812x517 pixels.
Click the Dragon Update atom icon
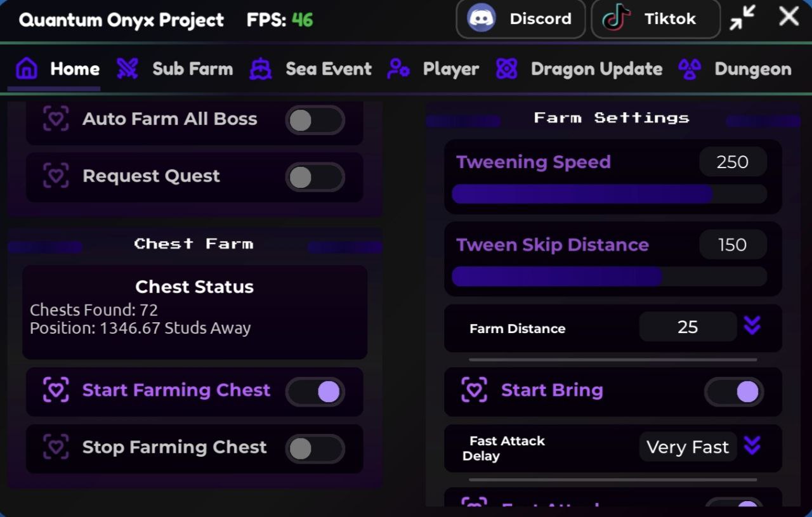pyautogui.click(x=507, y=69)
